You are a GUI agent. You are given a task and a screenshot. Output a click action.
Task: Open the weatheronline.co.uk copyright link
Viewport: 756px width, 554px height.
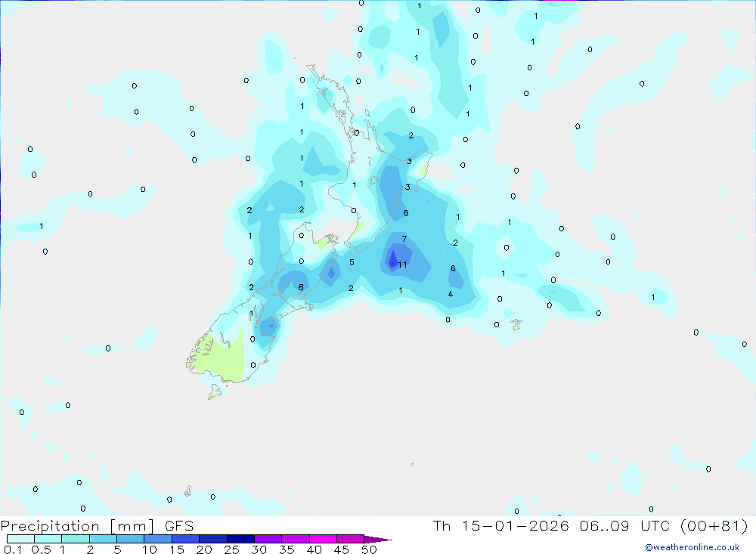click(692, 547)
